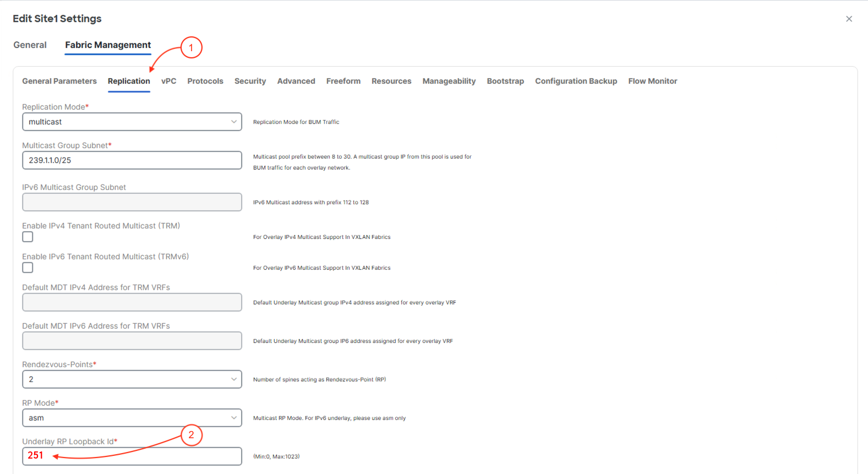This screenshot has width=868, height=474.
Task: Open the Resources tab
Action: (391, 81)
